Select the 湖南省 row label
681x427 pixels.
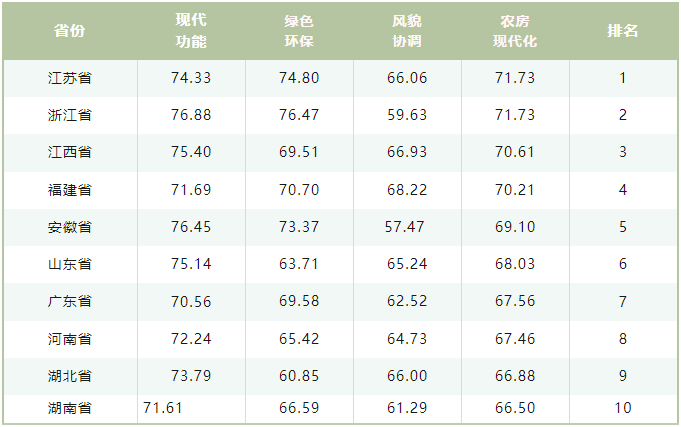pos(70,408)
